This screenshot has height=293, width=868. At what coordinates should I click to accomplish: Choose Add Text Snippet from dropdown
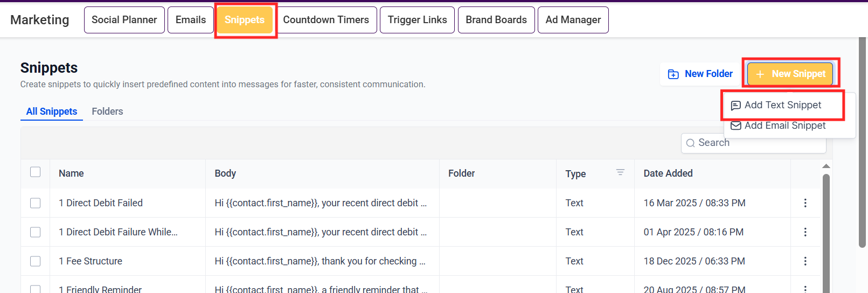pyautogui.click(x=782, y=105)
